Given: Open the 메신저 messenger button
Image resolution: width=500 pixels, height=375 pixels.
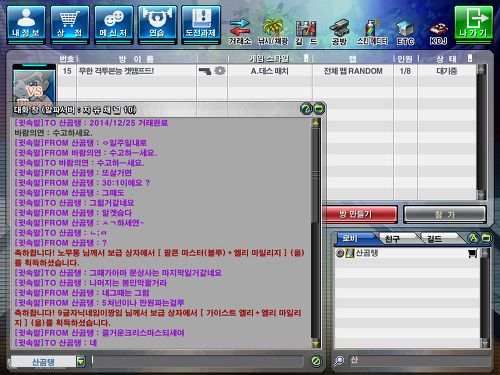Looking at the screenshot, I should 114,25.
